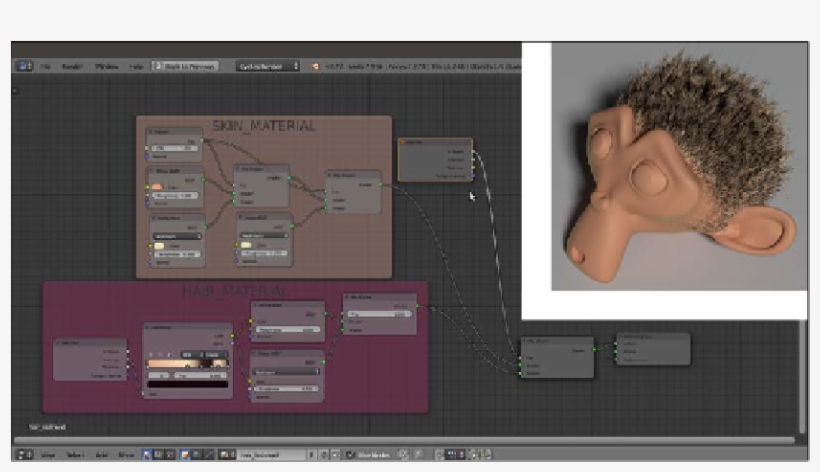Click the Blender logo icon in info header
Image resolution: width=820 pixels, height=472 pixels.
(315, 66)
